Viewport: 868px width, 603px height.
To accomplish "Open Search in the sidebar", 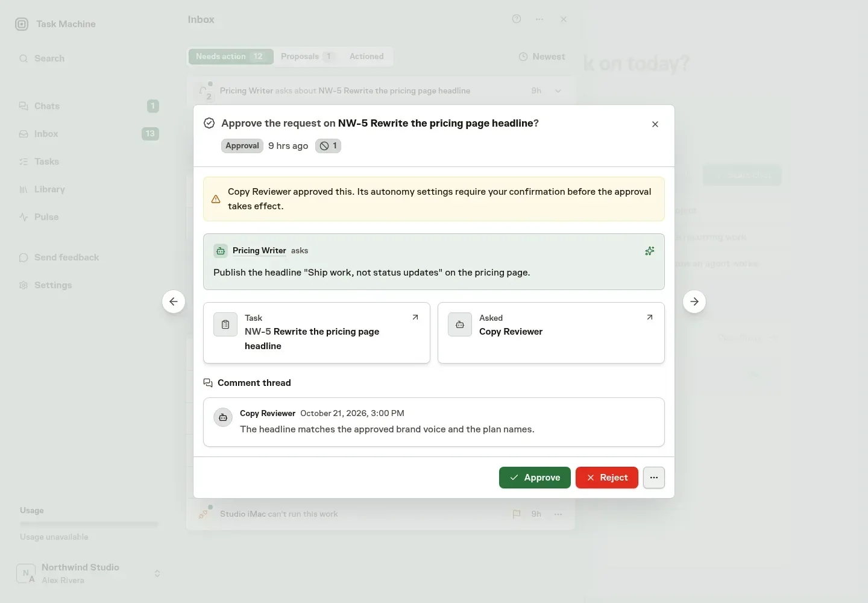I will [89, 58].
